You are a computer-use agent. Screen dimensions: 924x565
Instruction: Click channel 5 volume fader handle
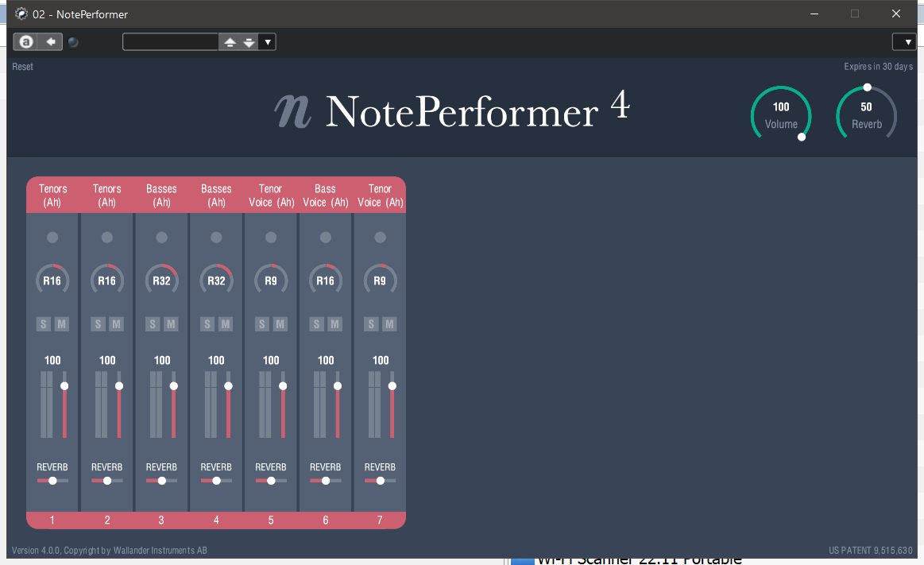(x=283, y=386)
